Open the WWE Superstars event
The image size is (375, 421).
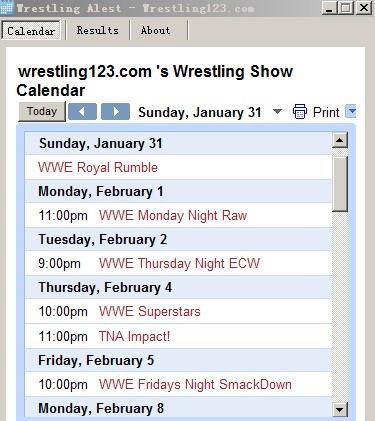coord(150,311)
